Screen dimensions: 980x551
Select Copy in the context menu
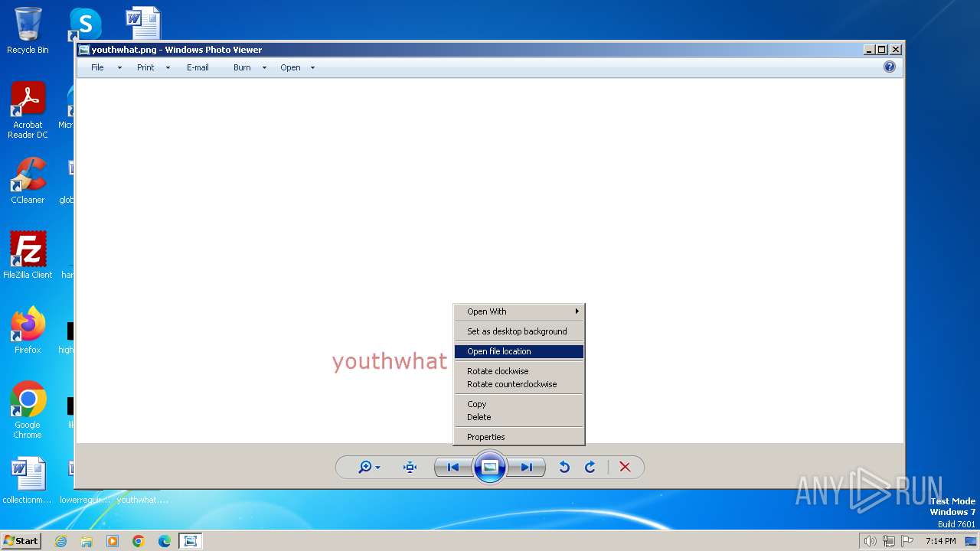tap(519, 404)
